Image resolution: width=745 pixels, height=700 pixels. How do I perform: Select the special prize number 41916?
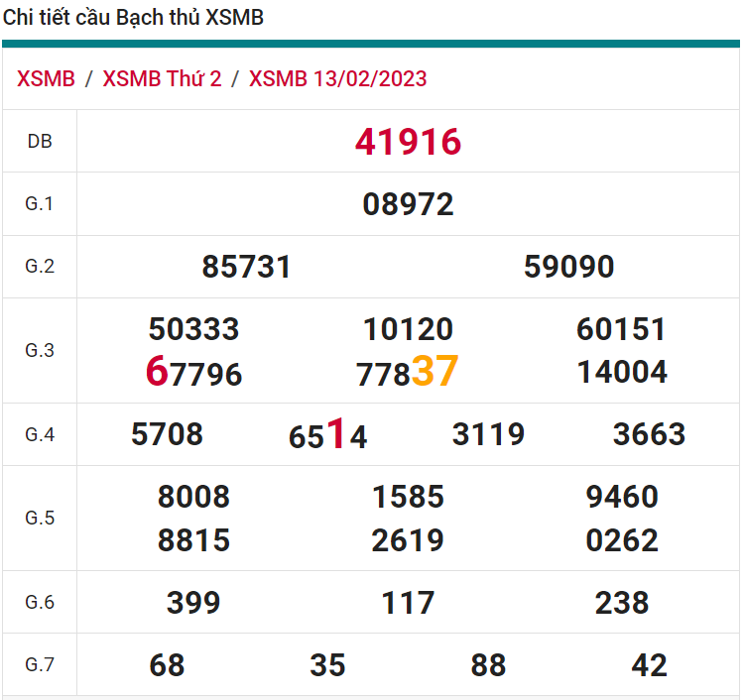tap(408, 142)
